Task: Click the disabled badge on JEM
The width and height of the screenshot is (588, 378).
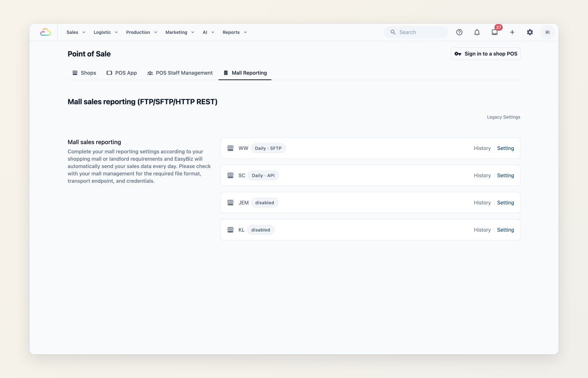Action: (x=265, y=203)
